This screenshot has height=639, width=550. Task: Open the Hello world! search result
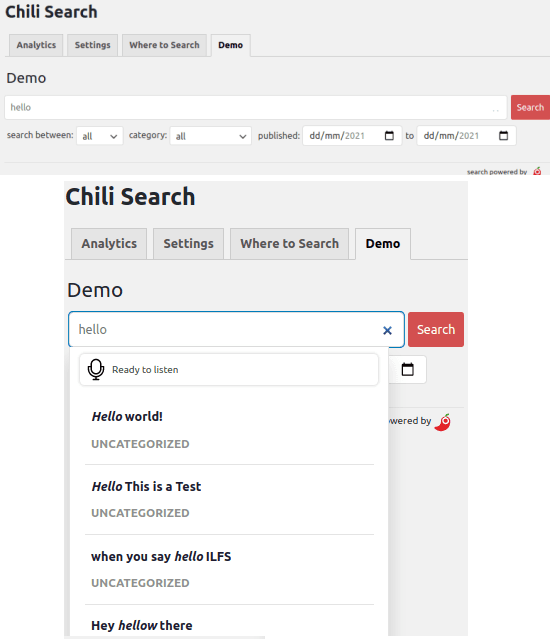pos(127,416)
